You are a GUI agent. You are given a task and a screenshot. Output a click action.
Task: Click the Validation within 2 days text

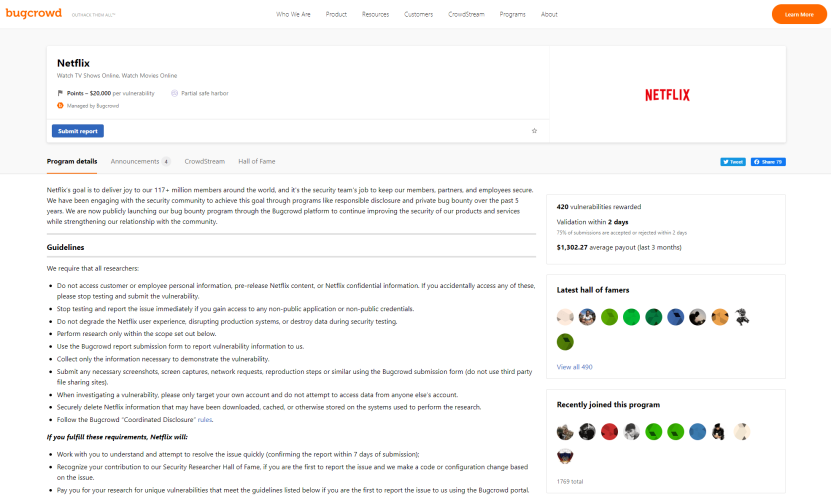(593, 222)
